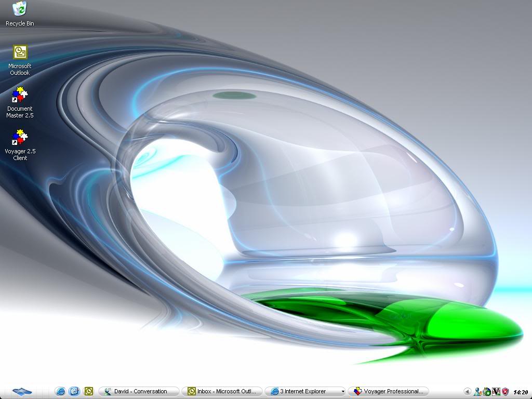
Task: Switch to Inbox - Microsoft Outlook
Action: [x=222, y=391]
